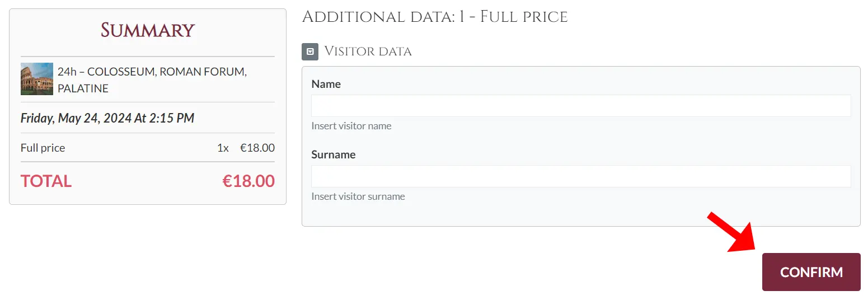This screenshot has width=868, height=300.
Task: Focus the Surname input field
Action: [580, 176]
